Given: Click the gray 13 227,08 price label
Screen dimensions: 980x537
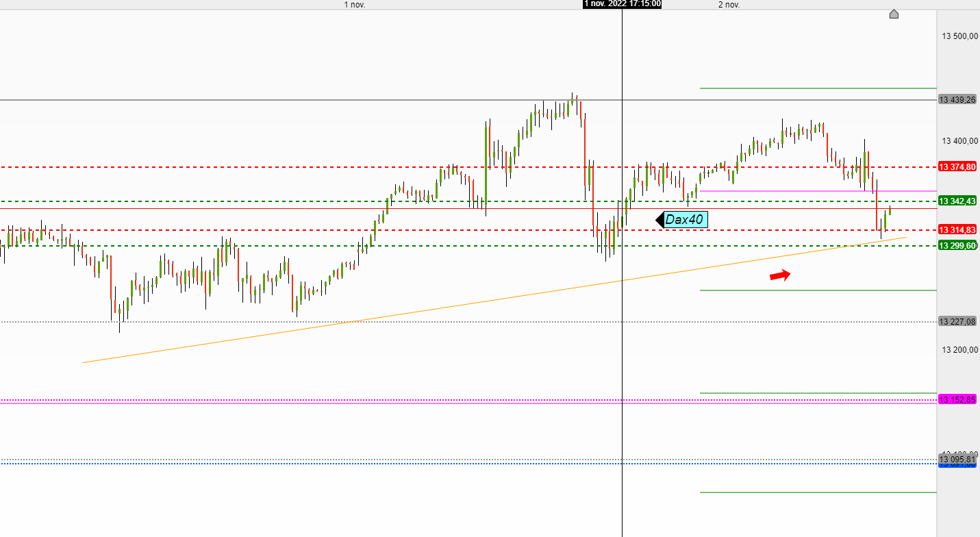Looking at the screenshot, I should 957,321.
